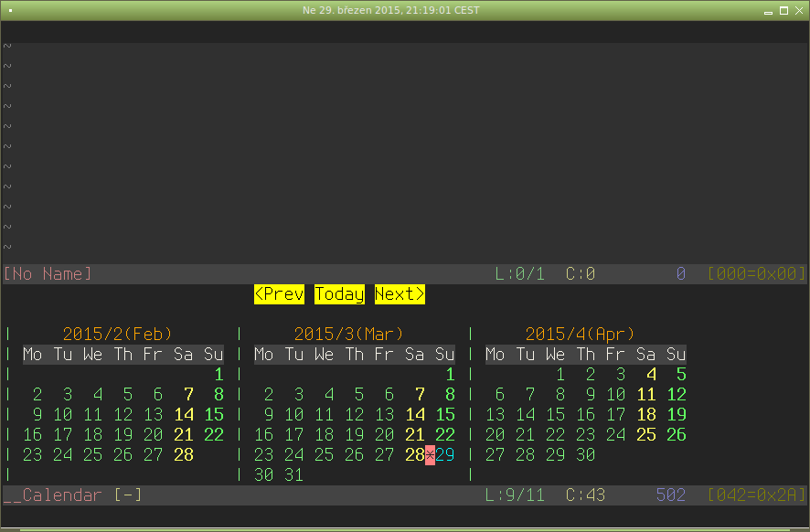Click the [000=0x00] character code
This screenshot has width=810, height=532.
756,273
